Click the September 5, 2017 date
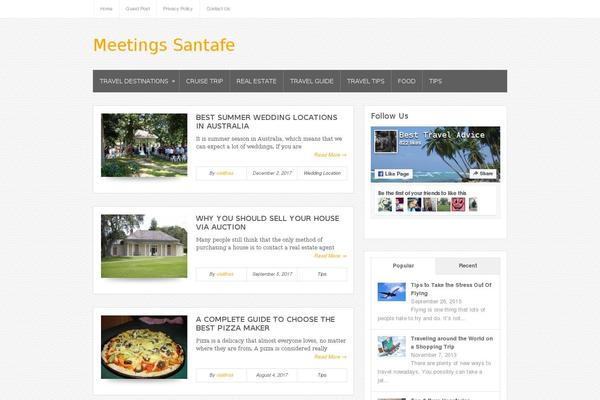600x400 pixels. [x=272, y=274]
